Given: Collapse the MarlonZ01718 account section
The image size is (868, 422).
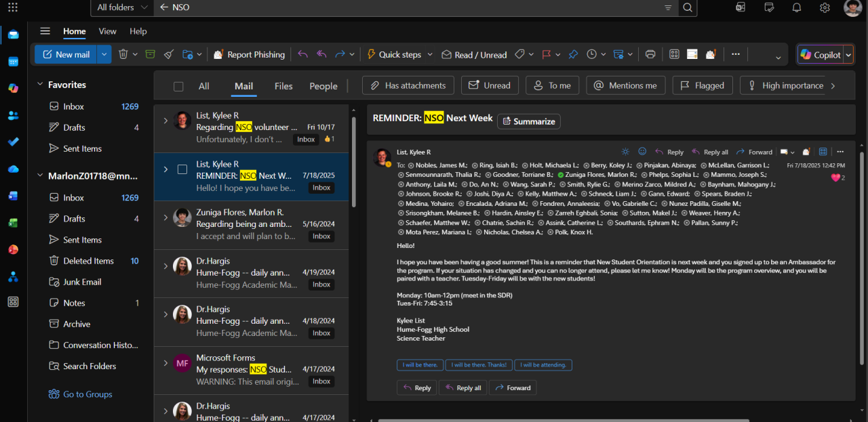Looking at the screenshot, I should [x=39, y=176].
